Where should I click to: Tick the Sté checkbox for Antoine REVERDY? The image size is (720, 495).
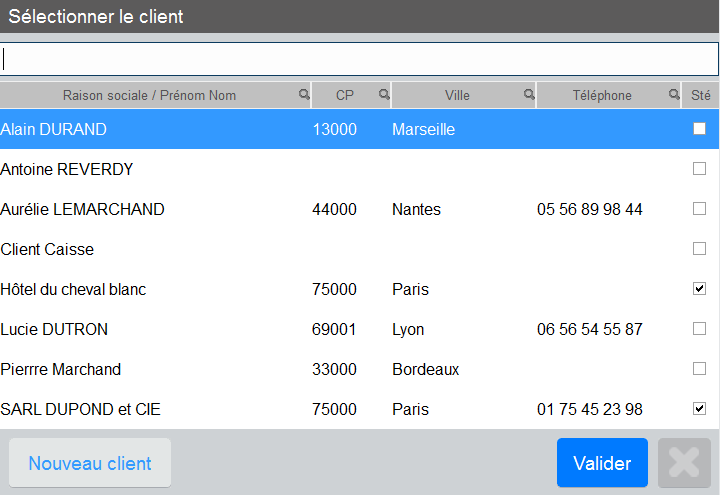coord(699,169)
